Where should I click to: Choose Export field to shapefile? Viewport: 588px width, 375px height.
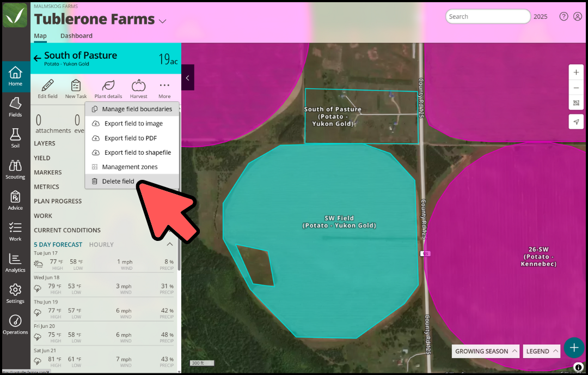pos(132,153)
